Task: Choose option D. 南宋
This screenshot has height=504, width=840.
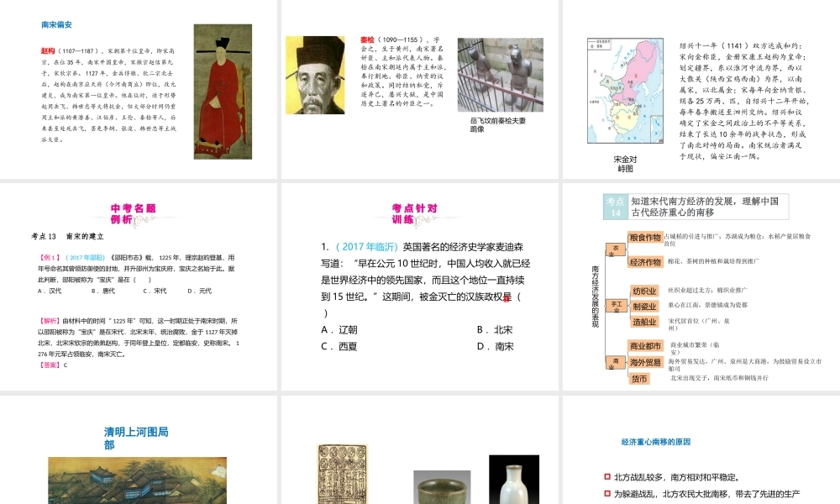Action: click(496, 347)
